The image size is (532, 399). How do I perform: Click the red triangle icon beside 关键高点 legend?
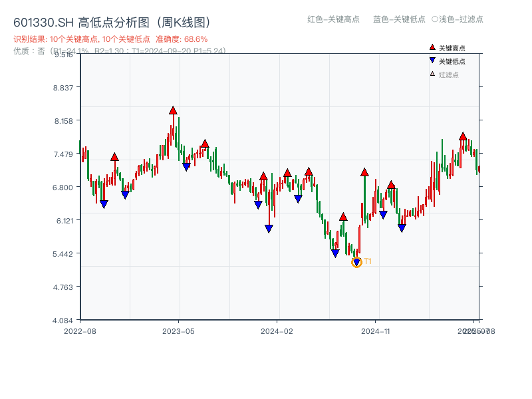pyautogui.click(x=432, y=47)
